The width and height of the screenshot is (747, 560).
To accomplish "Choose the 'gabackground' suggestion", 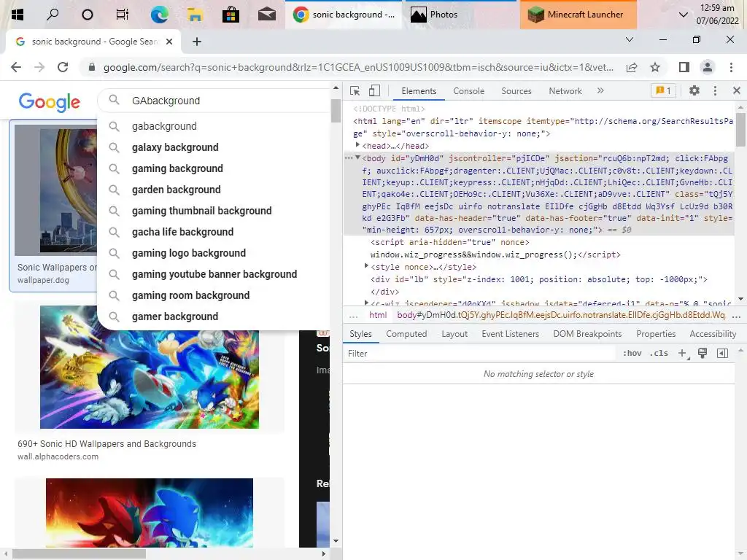I will 214,126.
